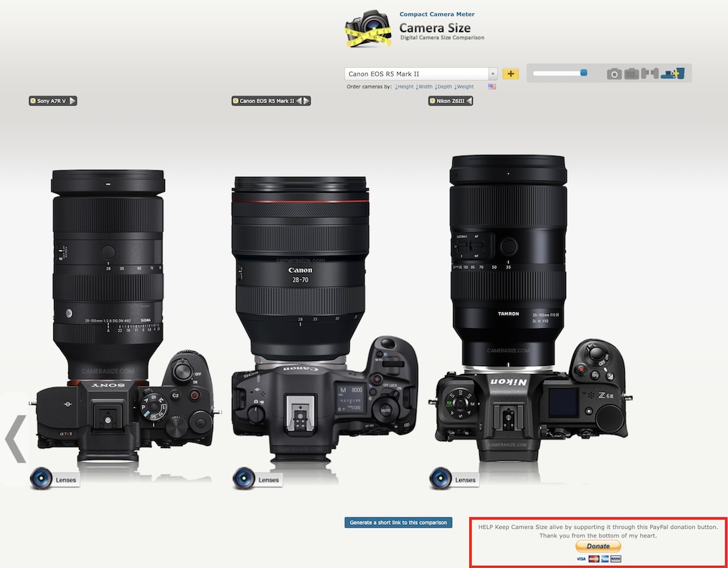Adjust the camera size zoom slider handle
Screen dimensions: 728x568
coord(584,73)
